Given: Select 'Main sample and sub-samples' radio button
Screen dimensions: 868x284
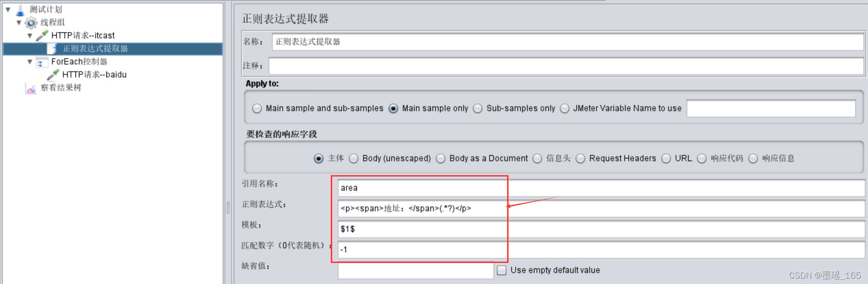Looking at the screenshot, I should coord(257,108).
